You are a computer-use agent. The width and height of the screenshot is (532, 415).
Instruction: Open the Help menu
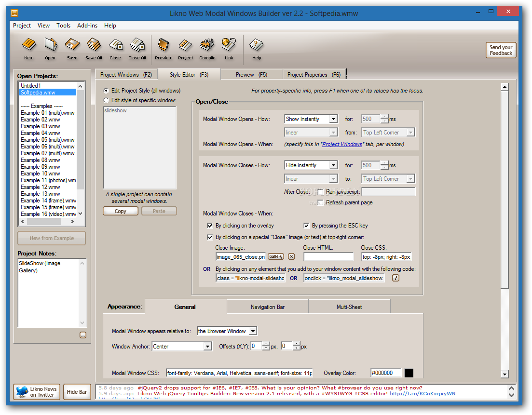[110, 26]
